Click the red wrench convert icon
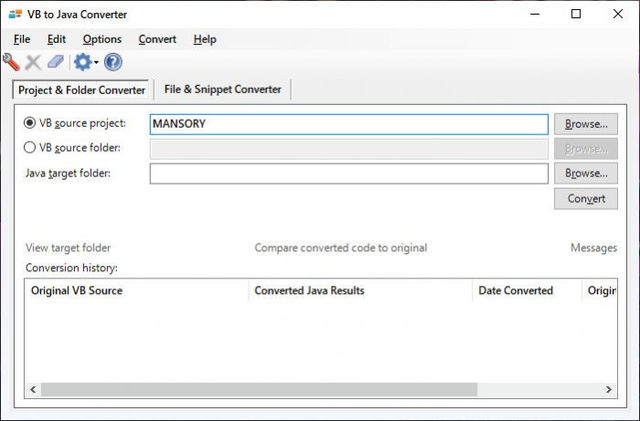This screenshot has height=421, width=640. pyautogui.click(x=12, y=62)
